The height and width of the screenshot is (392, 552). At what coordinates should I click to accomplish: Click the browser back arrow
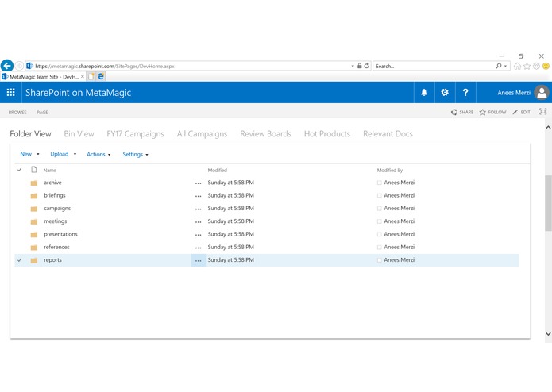(x=7, y=66)
